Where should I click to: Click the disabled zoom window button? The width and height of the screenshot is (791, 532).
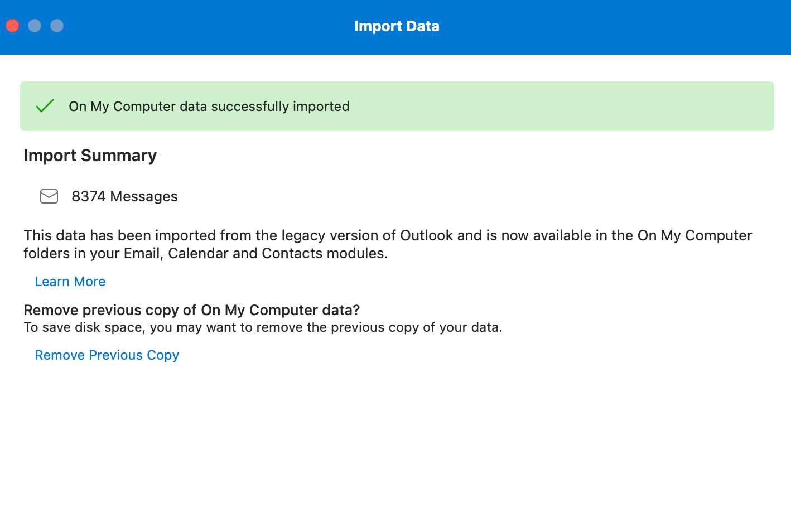pyautogui.click(x=57, y=26)
